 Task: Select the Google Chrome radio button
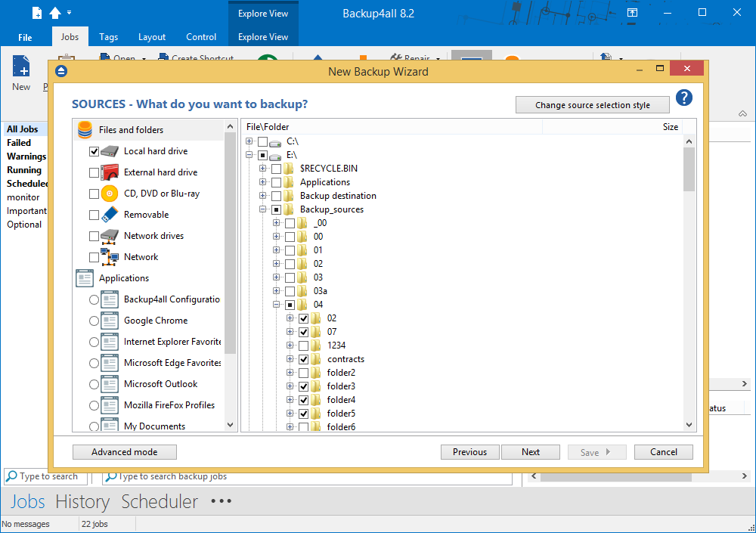click(x=94, y=321)
